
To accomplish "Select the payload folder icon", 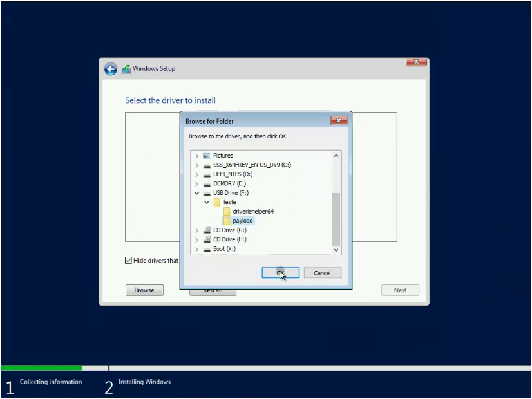I will [228, 221].
